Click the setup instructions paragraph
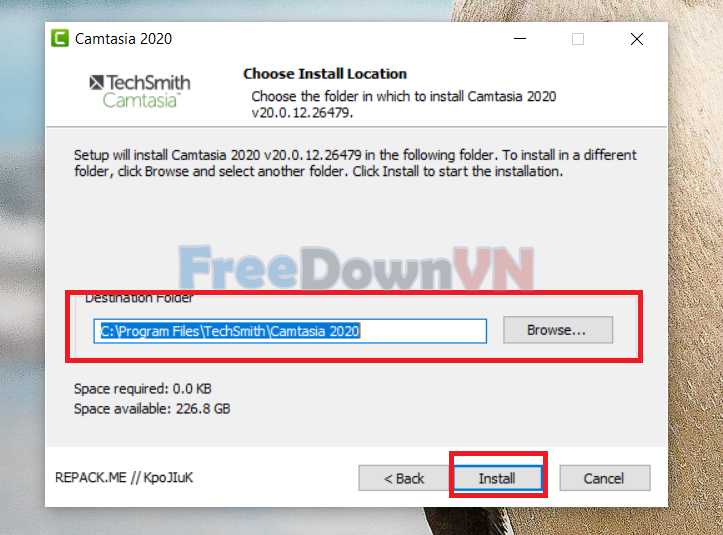The image size is (723, 535). click(x=355, y=163)
